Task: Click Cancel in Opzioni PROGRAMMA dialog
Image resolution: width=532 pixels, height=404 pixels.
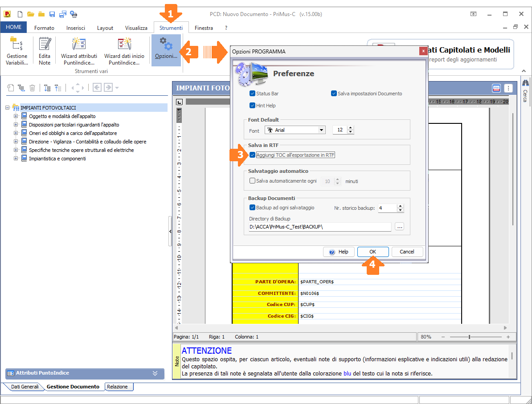Action: pyautogui.click(x=407, y=252)
